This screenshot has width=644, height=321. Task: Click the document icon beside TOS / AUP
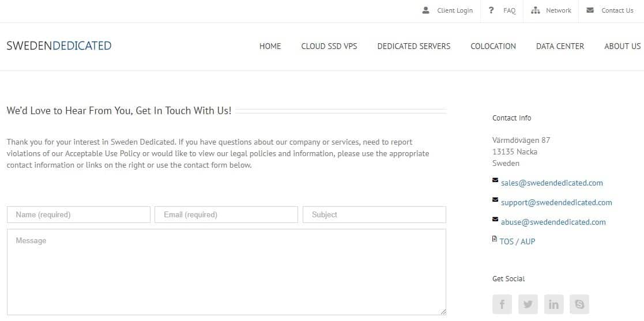pyautogui.click(x=495, y=239)
